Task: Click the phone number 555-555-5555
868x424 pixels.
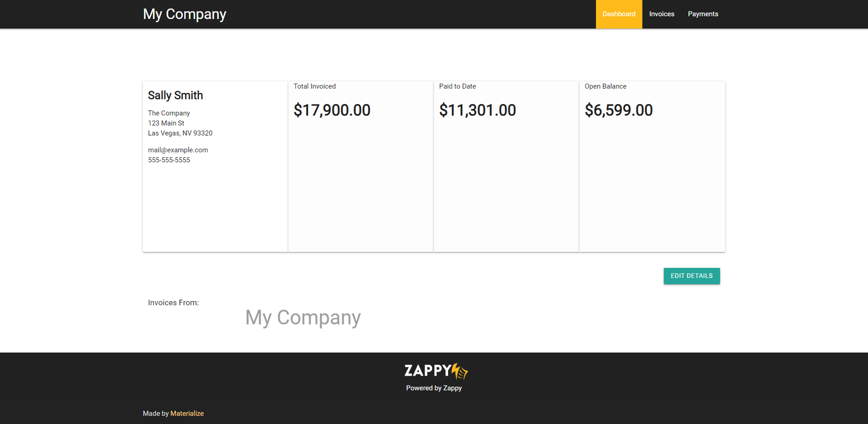Action: tap(169, 160)
